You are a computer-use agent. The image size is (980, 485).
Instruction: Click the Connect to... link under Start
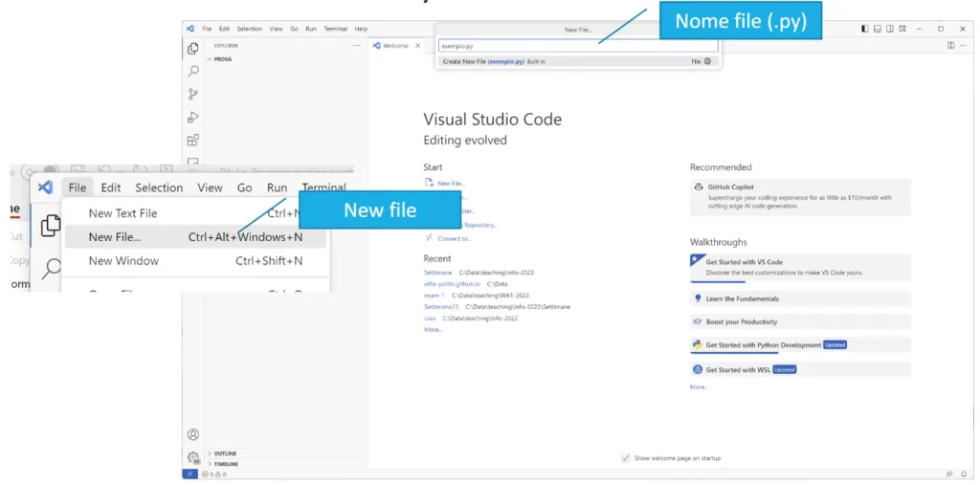[448, 238]
